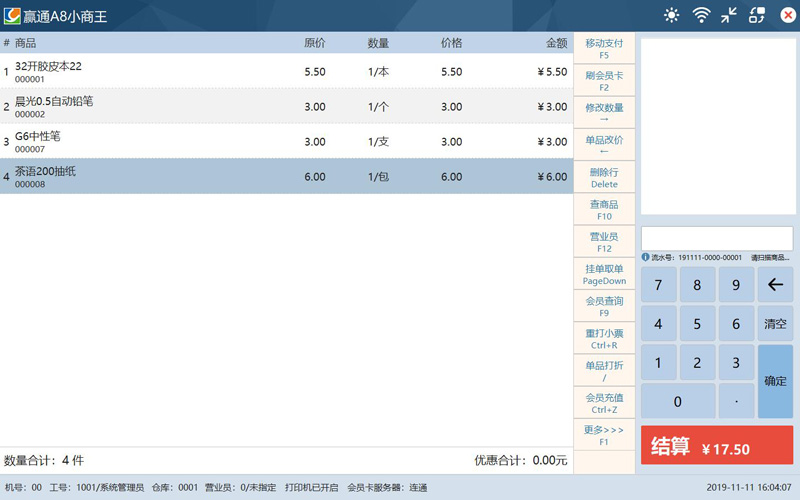Viewport: 800px width, 500px height.
Task: Click the barcode scan input field
Action: click(716, 238)
